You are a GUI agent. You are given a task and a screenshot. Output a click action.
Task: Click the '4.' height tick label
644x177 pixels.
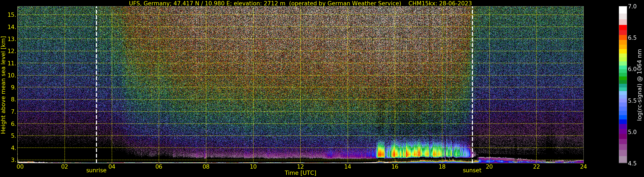pos(13,148)
